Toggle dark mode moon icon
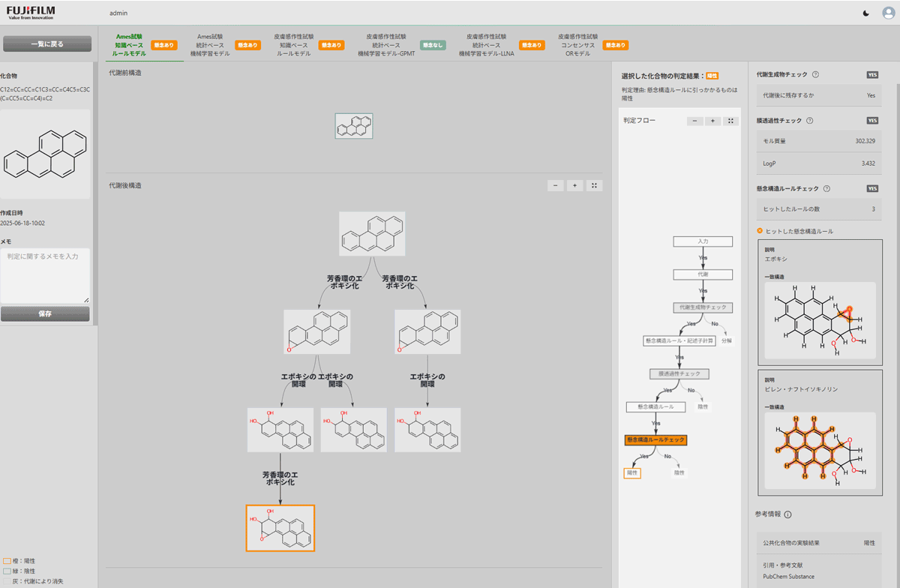 click(x=867, y=13)
